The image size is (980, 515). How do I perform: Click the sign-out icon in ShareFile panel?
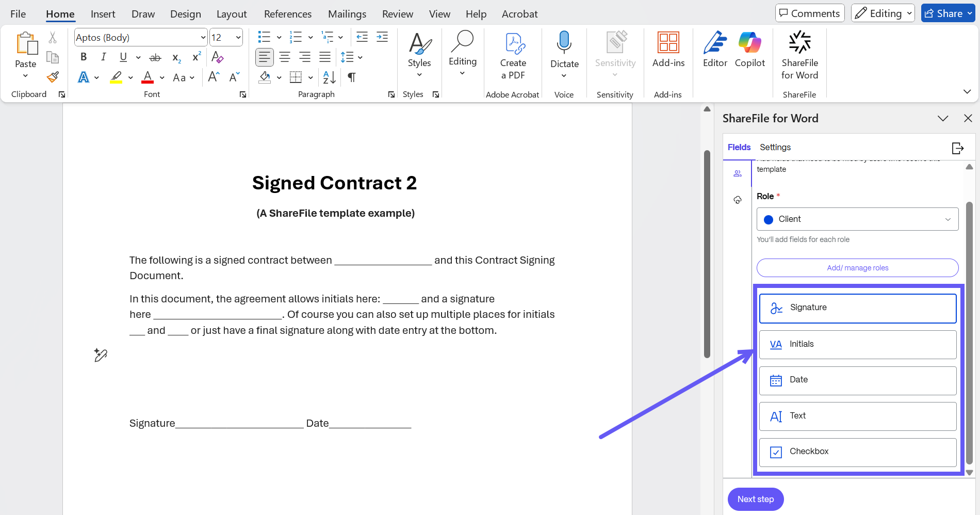click(957, 148)
